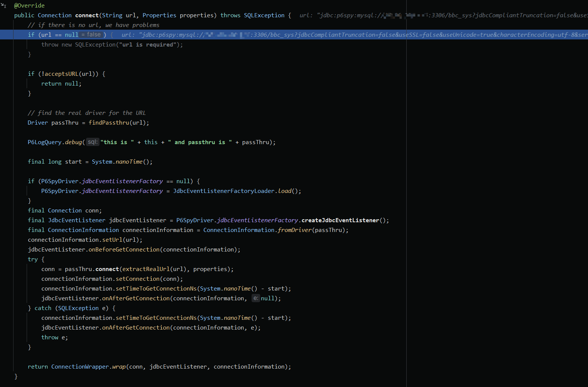Viewport: 588px width, 387px height.
Task: Click the inline url debug value on the signature line
Action: [x=443, y=15]
